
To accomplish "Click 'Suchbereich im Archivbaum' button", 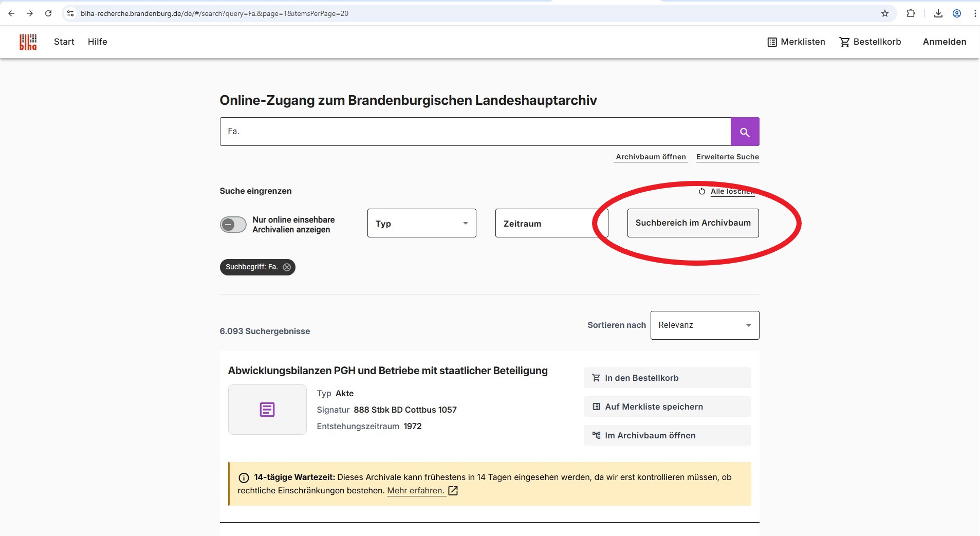I will (x=693, y=223).
